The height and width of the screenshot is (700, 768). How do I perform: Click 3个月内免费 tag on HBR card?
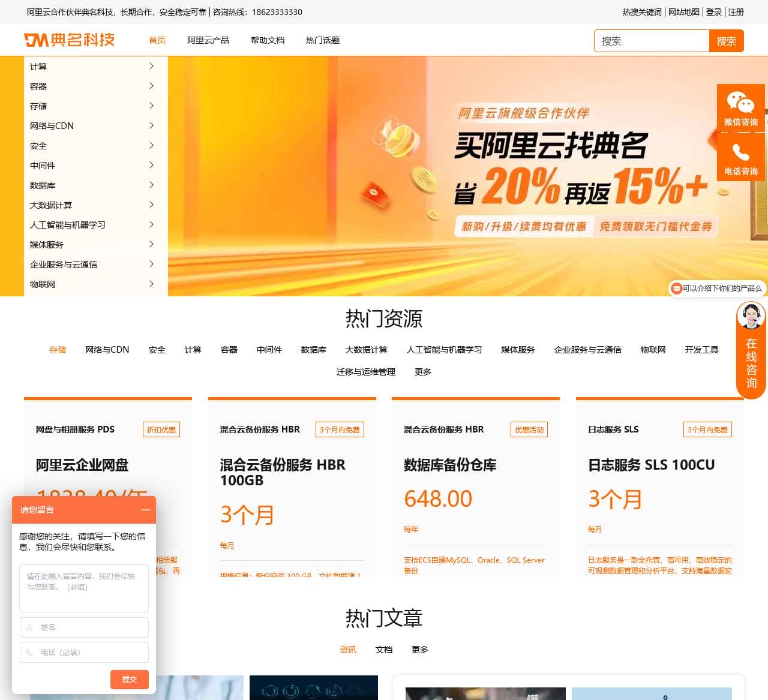tap(340, 429)
